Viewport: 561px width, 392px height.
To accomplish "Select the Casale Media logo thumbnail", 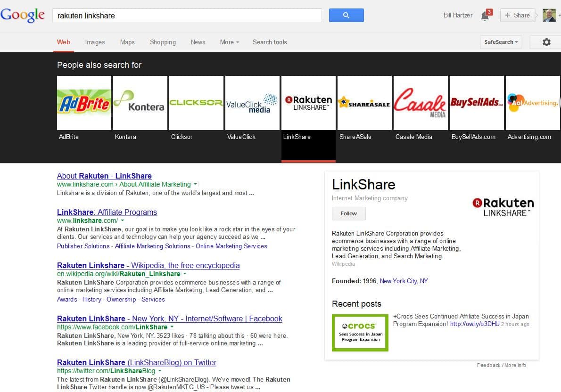I will pyautogui.click(x=421, y=103).
